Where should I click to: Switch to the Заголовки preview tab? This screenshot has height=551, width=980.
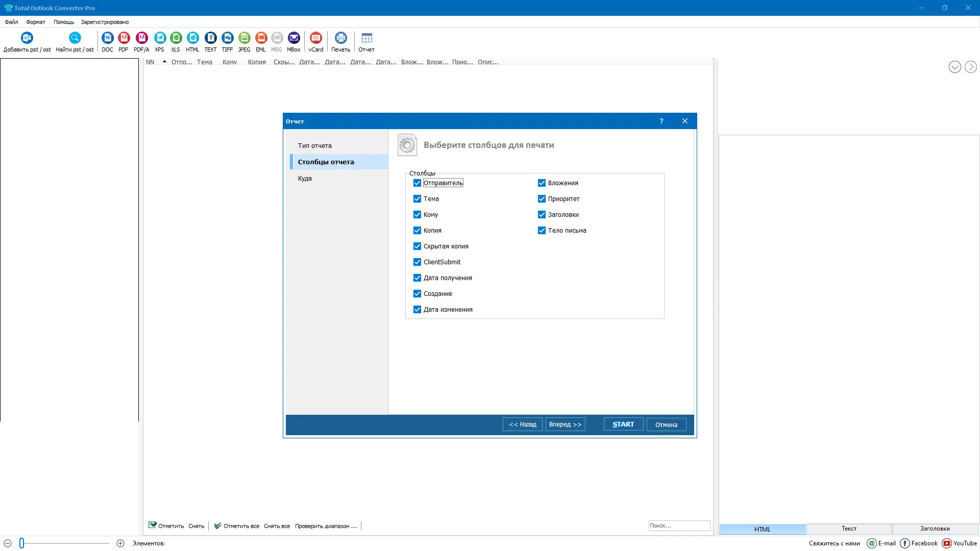pyautogui.click(x=935, y=529)
